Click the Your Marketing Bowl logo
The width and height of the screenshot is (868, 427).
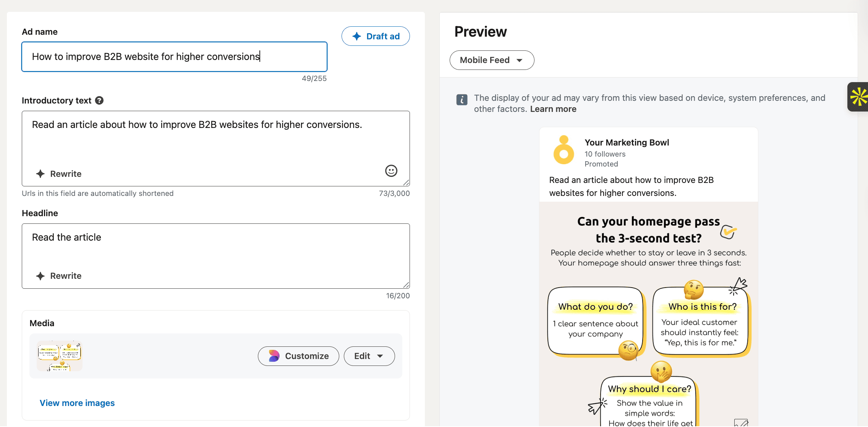(564, 150)
